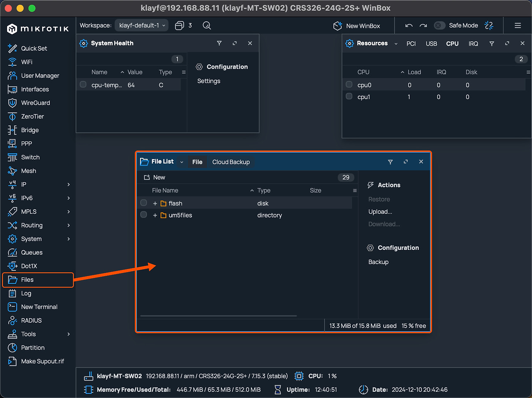Click the undo arrow in toolbar
This screenshot has height=398, width=532.
409,25
